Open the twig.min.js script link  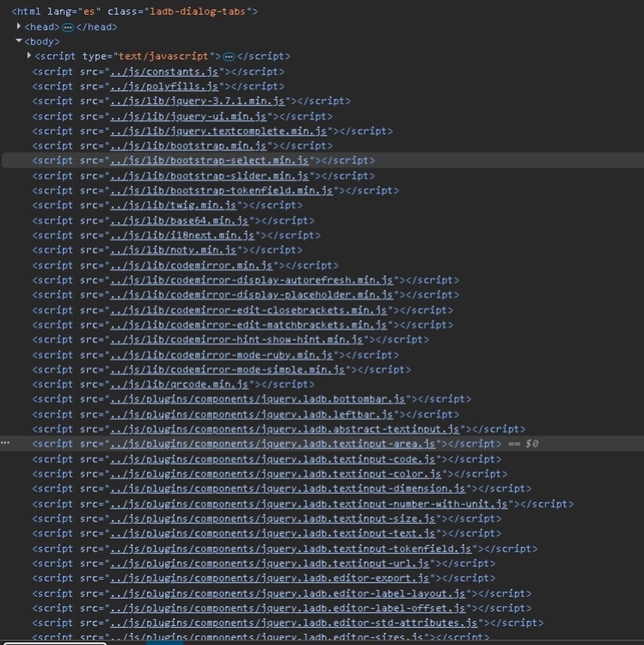[x=172, y=205]
